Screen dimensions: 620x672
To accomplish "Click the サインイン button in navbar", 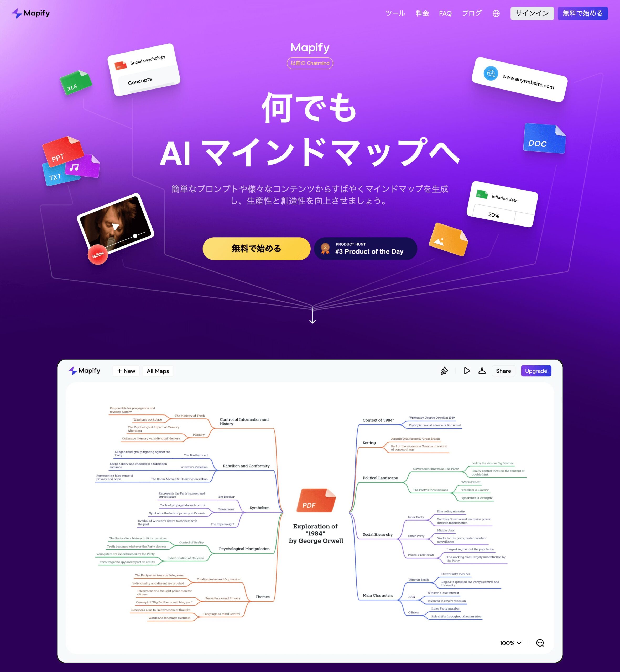I will point(530,13).
